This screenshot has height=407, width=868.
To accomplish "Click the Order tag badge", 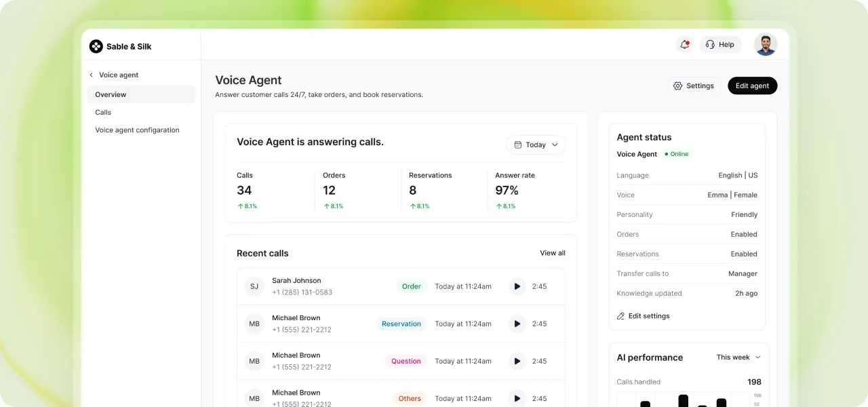I will (x=412, y=286).
